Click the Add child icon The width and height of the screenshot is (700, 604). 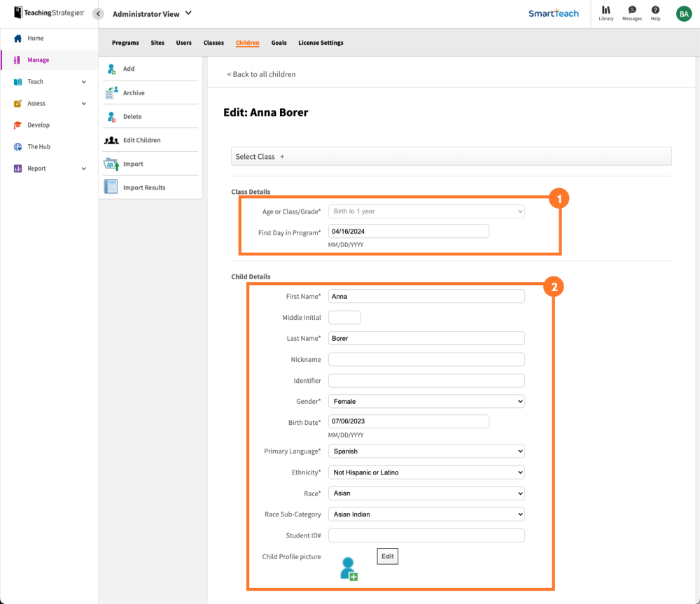click(x=111, y=69)
